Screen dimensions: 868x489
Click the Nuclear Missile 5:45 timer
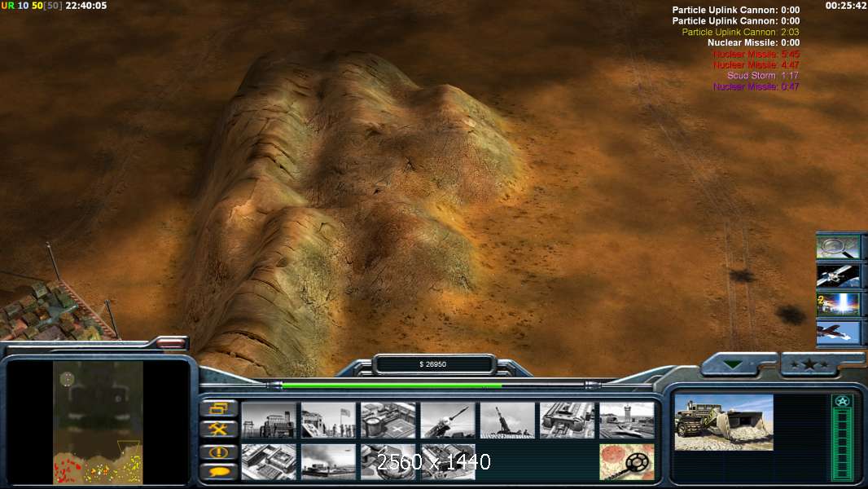[756, 54]
